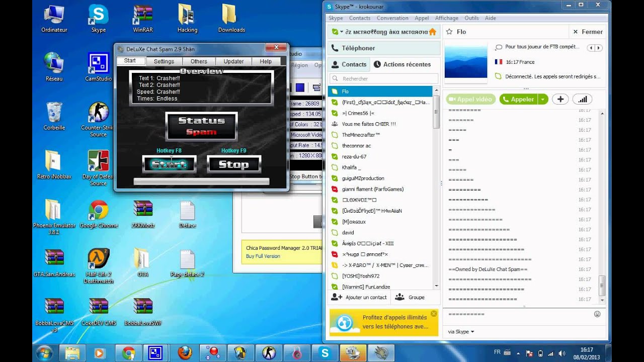
Task: Click the green Appeler call button
Action: coord(518,99)
